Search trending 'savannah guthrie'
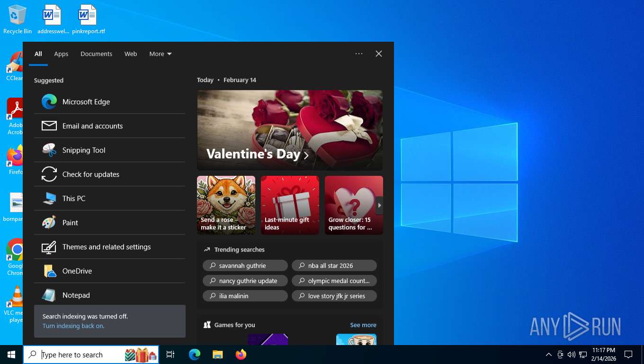 (x=245, y=265)
